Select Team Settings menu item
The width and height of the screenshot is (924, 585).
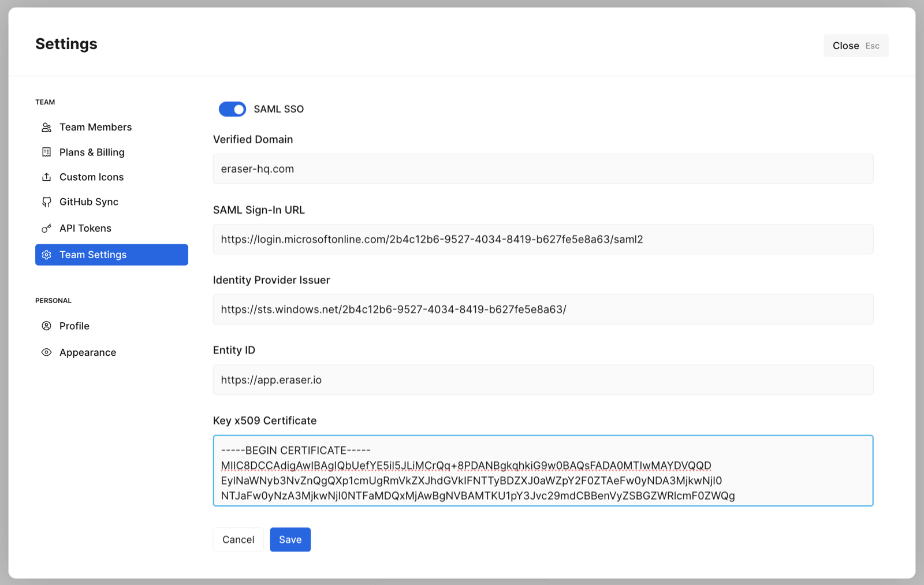pos(111,255)
